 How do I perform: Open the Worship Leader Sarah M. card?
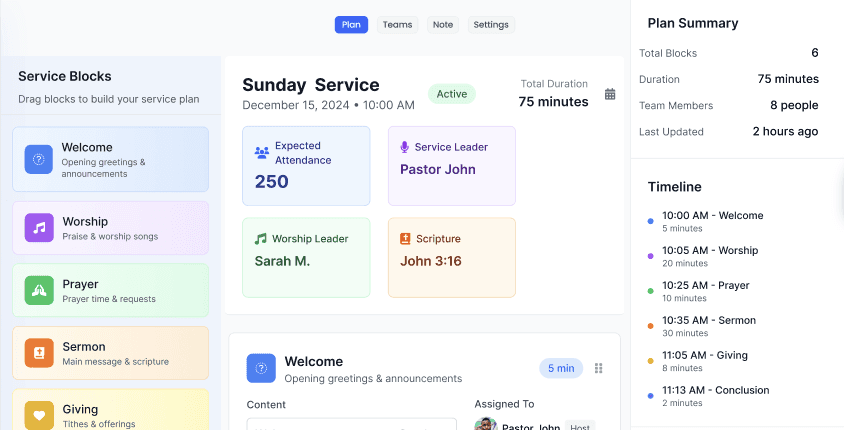[306, 257]
